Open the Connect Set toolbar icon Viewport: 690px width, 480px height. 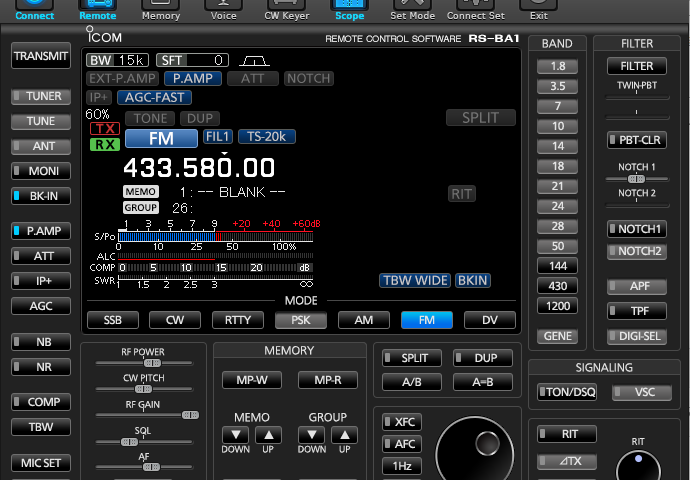(476, 10)
